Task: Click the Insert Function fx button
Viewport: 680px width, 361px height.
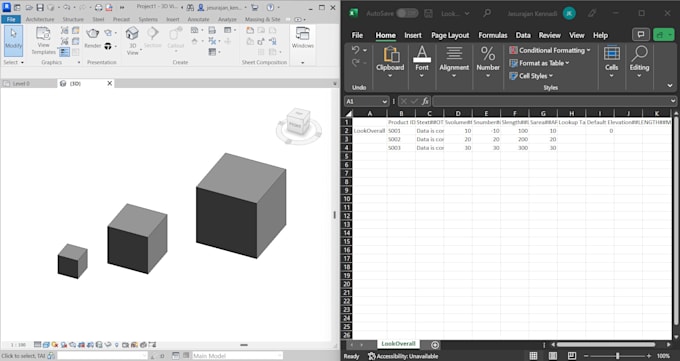Action: pyautogui.click(x=425, y=101)
